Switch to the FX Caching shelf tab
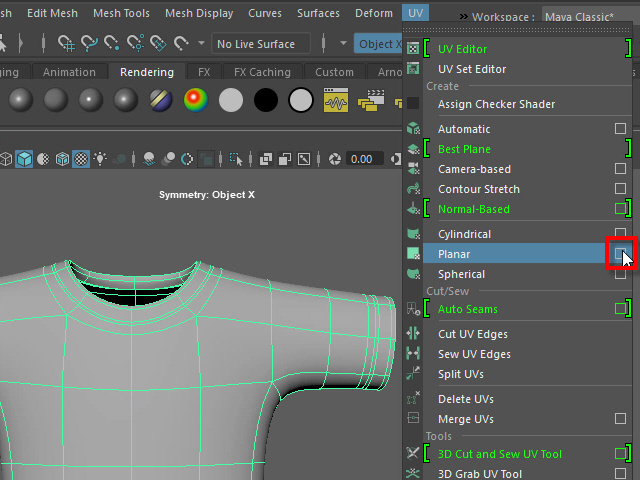Viewport: 640px width, 480px height. coord(261,72)
